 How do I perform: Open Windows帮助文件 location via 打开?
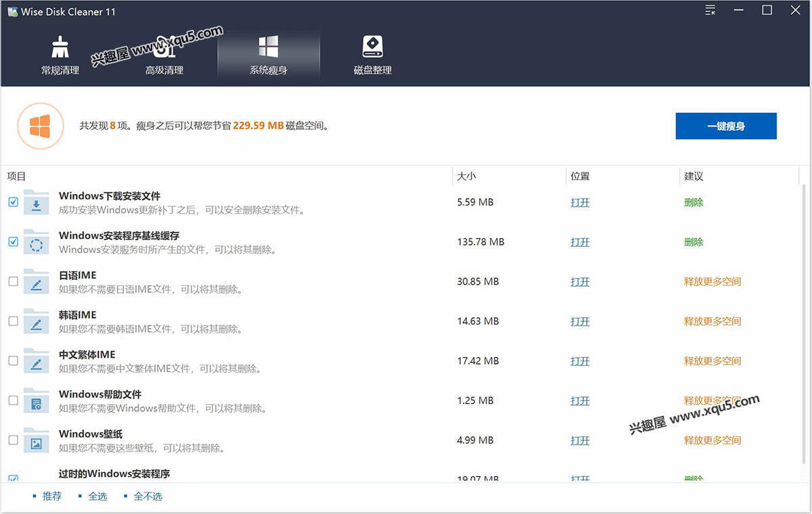(580, 400)
